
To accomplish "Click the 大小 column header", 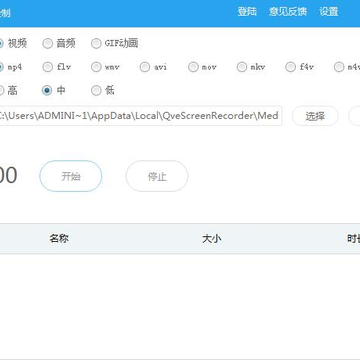I will pos(212,239).
